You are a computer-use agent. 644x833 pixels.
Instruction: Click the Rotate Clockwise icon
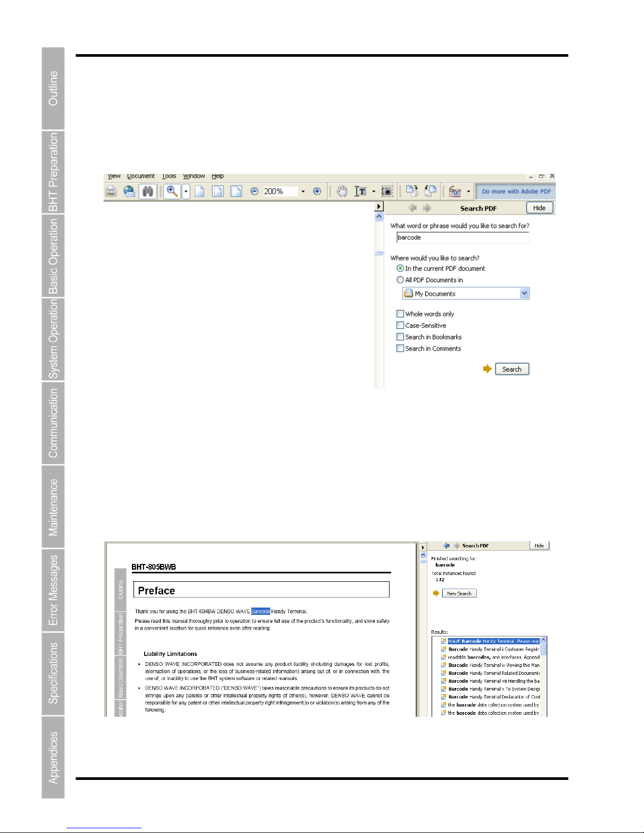pos(412,191)
